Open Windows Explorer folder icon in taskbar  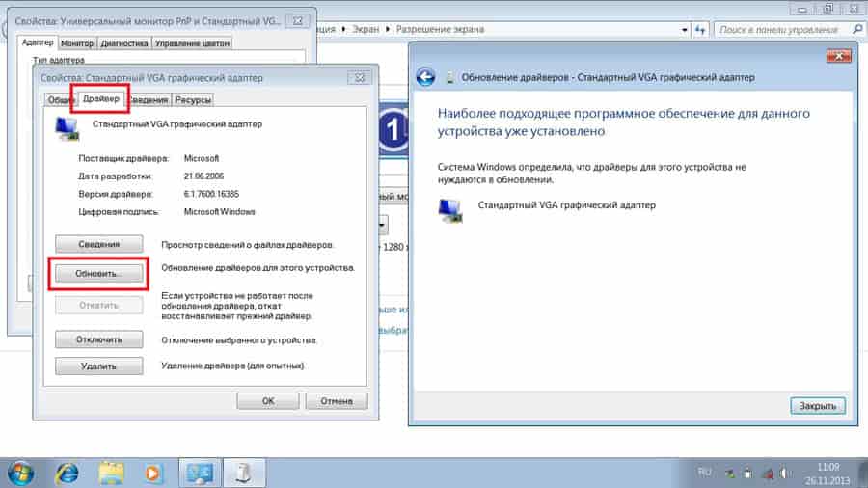click(x=112, y=473)
